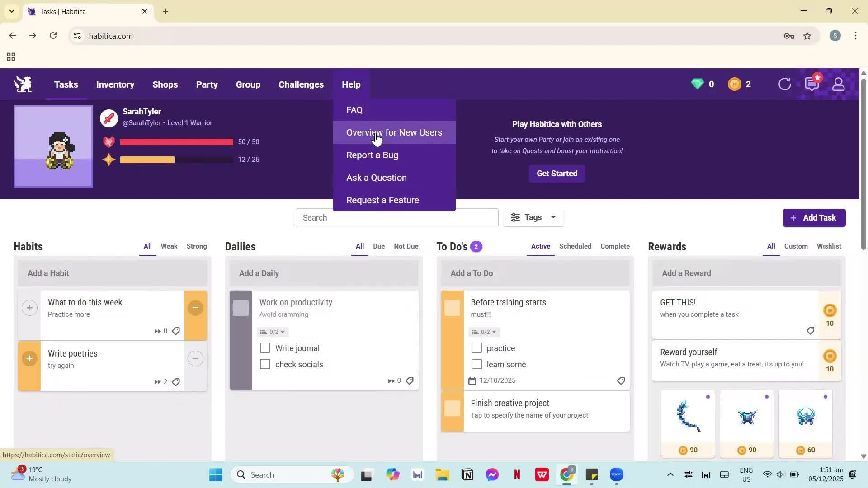Open notifications via the bell icon

pos(811,84)
